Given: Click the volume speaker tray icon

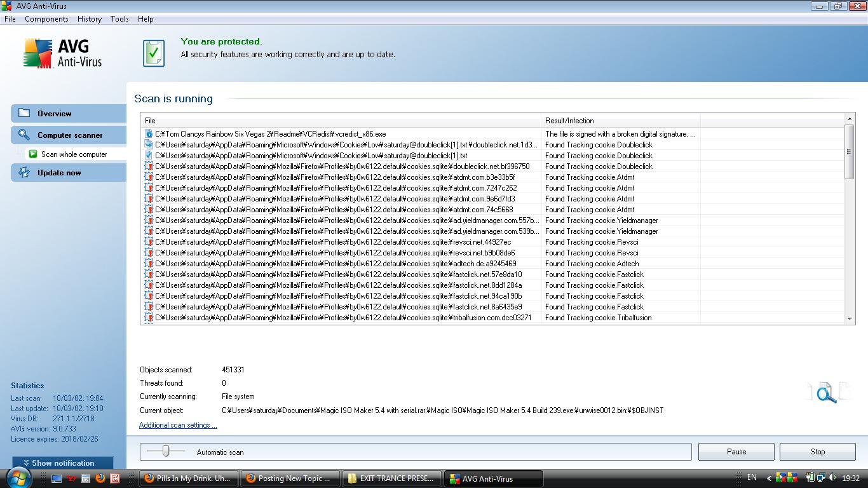Looking at the screenshot, I should click(x=832, y=478).
